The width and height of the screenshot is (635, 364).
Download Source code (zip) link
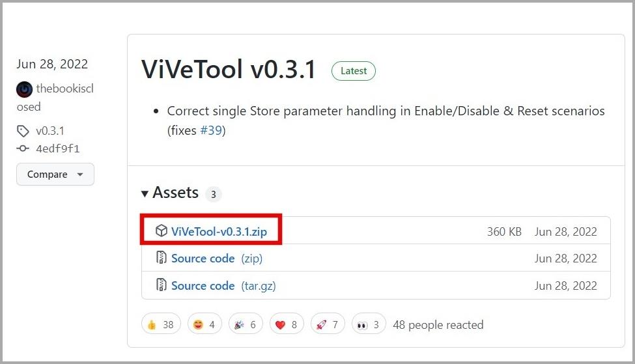(217, 259)
